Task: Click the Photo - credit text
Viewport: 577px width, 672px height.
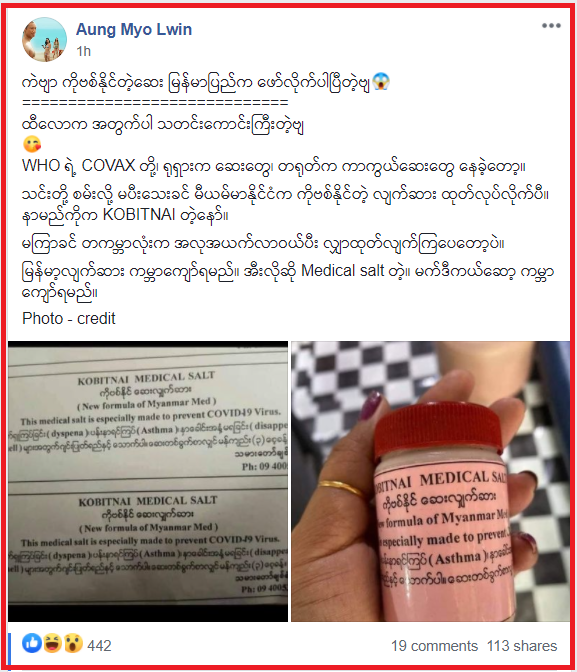Action: (69, 318)
